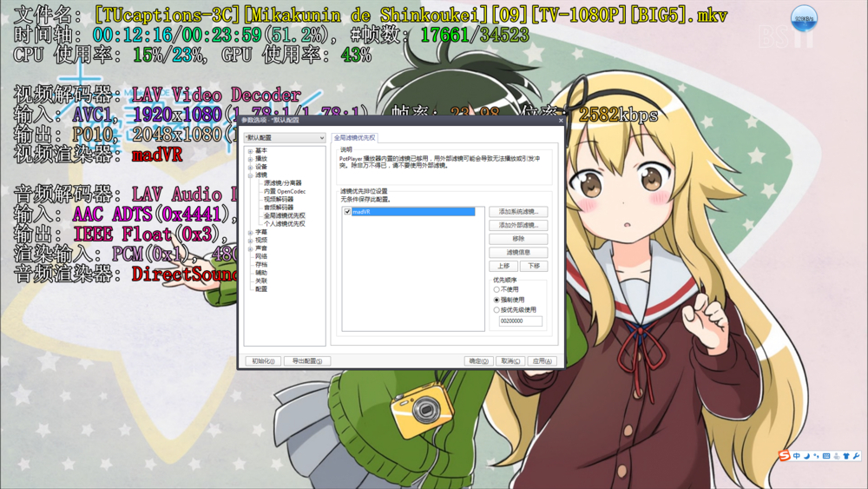868x489 pixels.
Task: Toggle Chinese/English mode 中 icon in Sogou bar
Action: [x=797, y=456]
